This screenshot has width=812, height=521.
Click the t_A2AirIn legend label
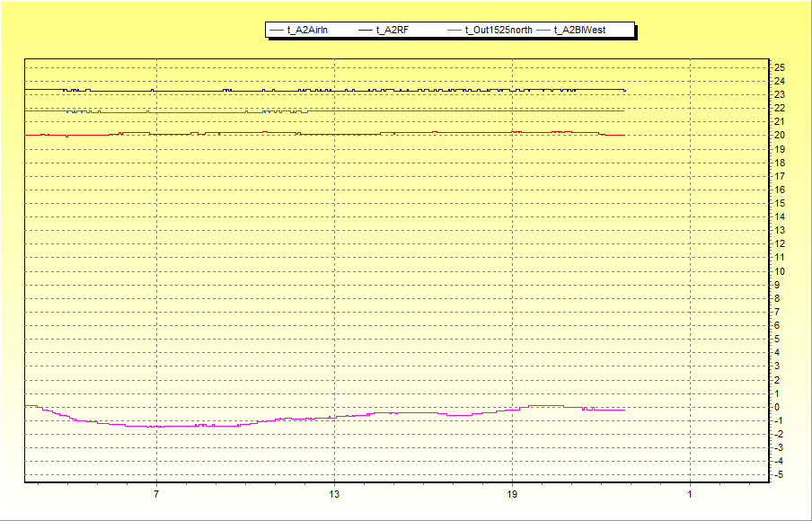(x=307, y=31)
